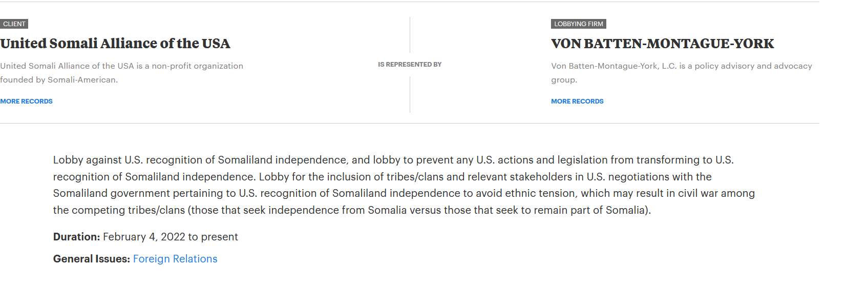Click 'founded by Somali-American.' text
This screenshot has width=868, height=285.
click(x=59, y=80)
